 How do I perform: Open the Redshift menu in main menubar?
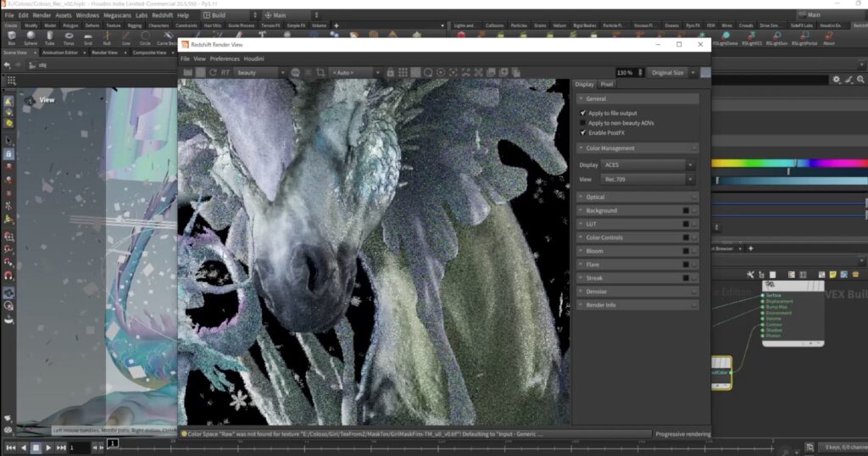pos(162,15)
